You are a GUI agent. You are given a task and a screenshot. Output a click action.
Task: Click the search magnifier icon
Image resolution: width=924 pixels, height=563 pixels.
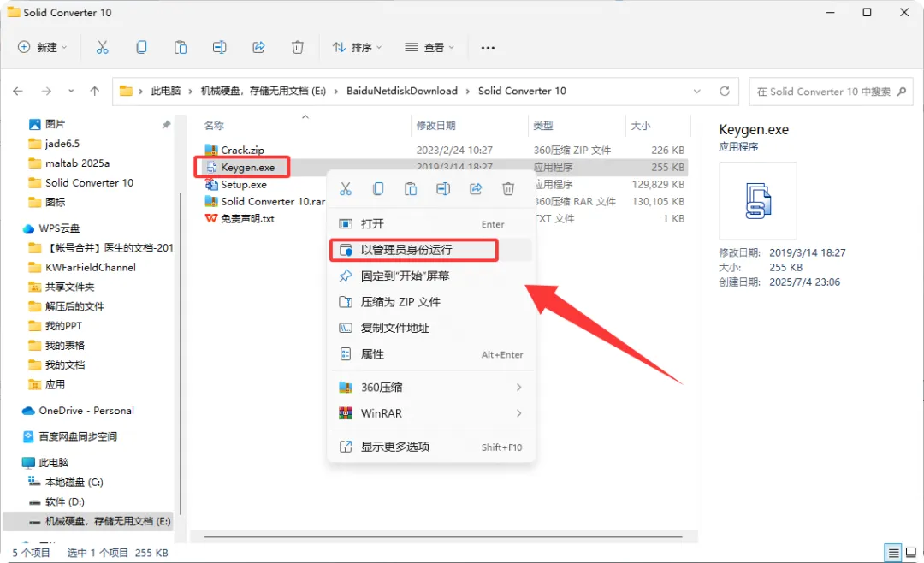[902, 92]
